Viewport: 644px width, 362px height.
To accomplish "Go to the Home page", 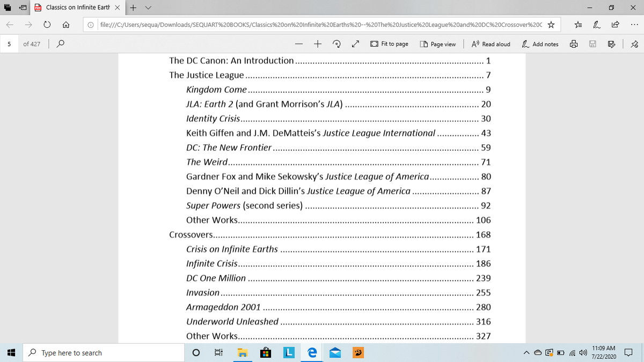I will coord(65,25).
